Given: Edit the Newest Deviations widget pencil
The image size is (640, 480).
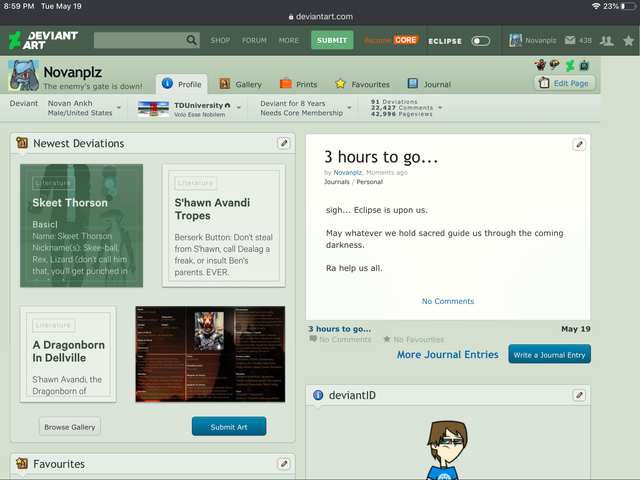Looking at the screenshot, I should pos(284,143).
